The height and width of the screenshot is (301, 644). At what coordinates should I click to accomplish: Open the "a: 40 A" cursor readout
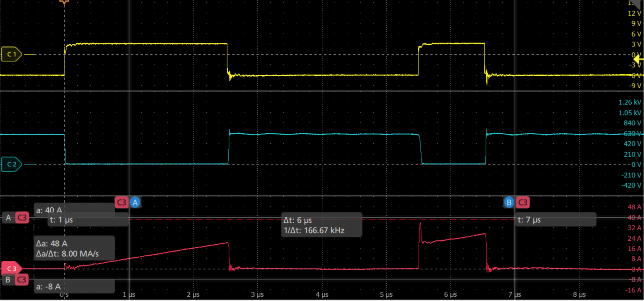coord(49,210)
